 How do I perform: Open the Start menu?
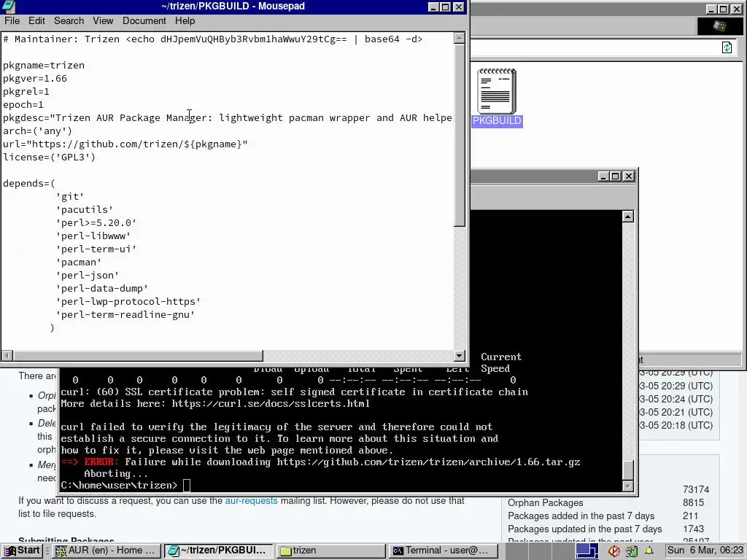click(x=22, y=551)
